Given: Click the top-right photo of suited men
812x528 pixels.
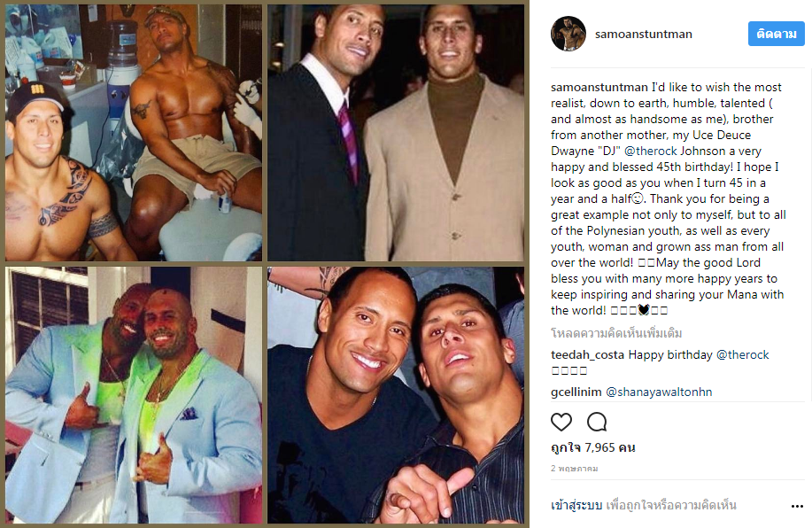Looking at the screenshot, I should pyautogui.click(x=396, y=133).
